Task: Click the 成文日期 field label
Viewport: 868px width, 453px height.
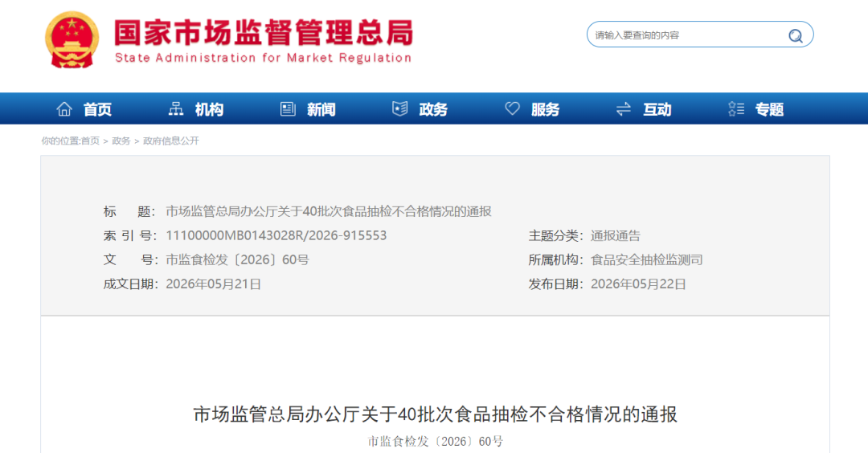Action: pos(131,284)
